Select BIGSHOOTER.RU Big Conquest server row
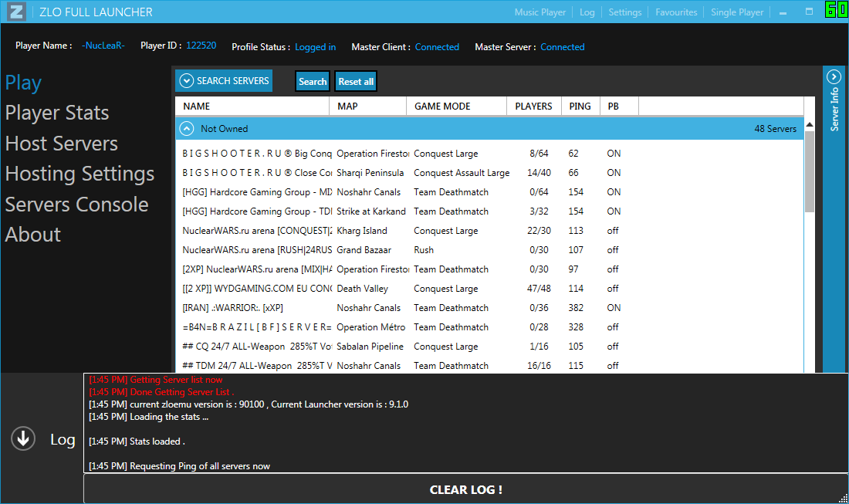849x504 pixels. 489,153
